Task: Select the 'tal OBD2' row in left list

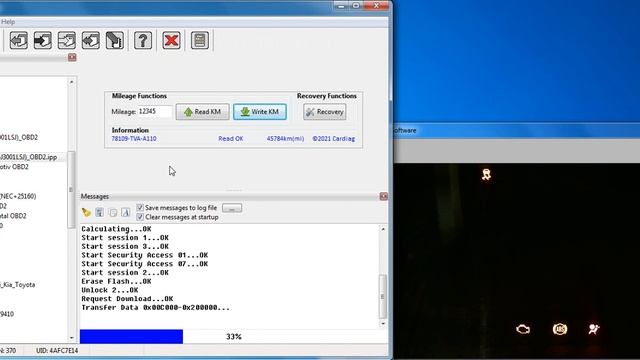Action: pyautogui.click(x=13, y=216)
